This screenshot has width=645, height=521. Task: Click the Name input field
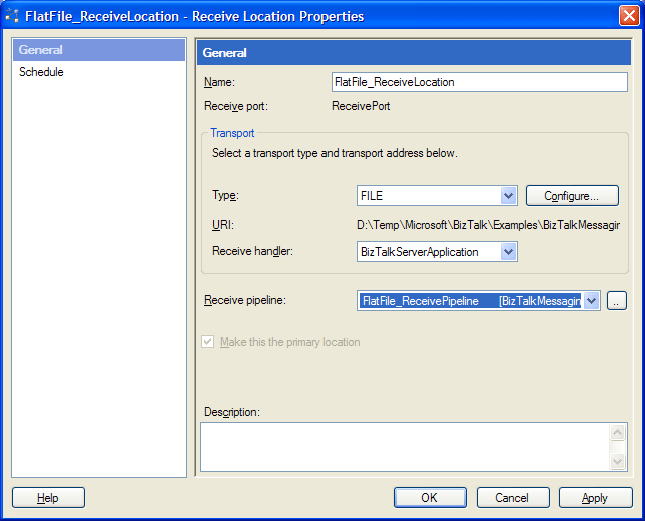480,82
